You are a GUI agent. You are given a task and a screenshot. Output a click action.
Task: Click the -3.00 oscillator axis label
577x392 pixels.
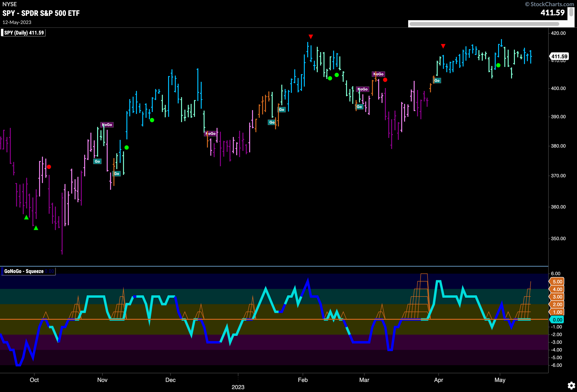click(556, 342)
